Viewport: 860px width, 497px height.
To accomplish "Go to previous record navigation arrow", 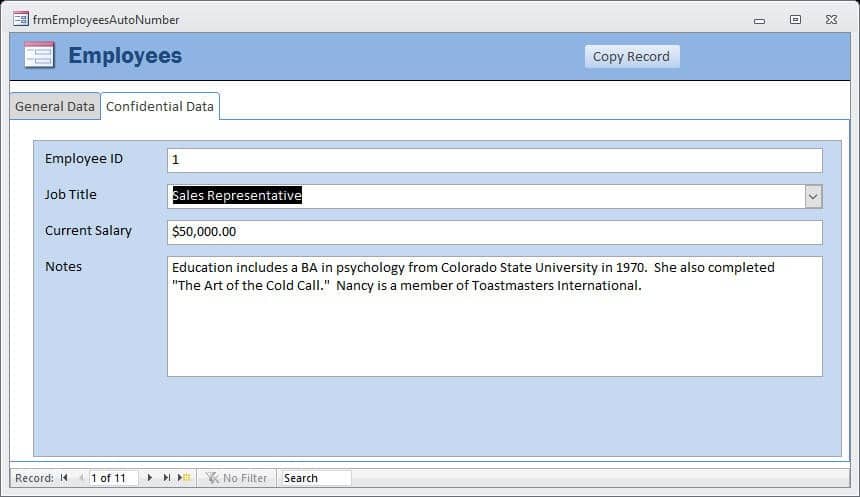I will point(81,478).
